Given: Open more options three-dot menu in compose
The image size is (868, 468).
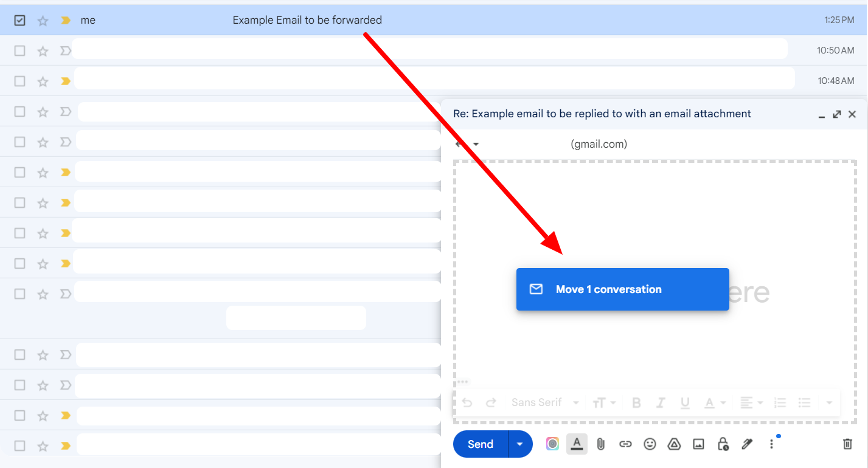Looking at the screenshot, I should tap(771, 444).
